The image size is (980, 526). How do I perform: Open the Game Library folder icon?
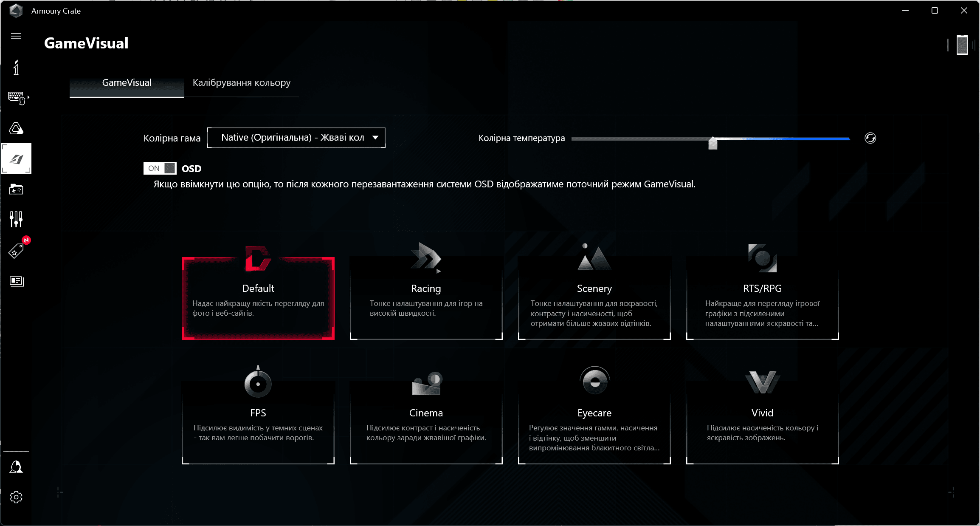[16, 189]
